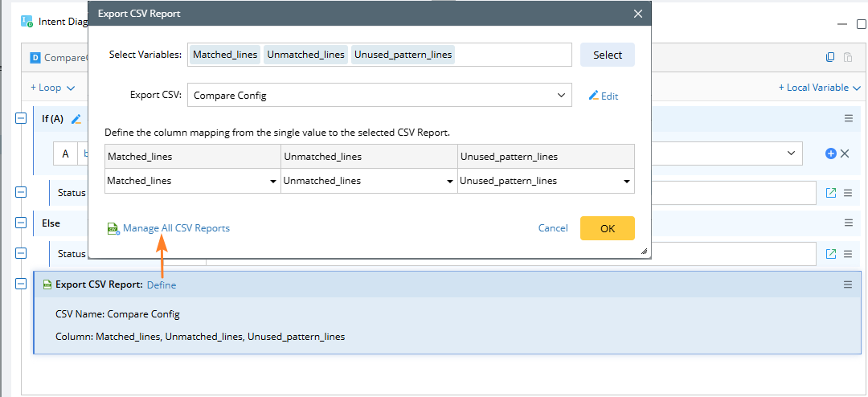Remove the condition with the X icon

pyautogui.click(x=845, y=153)
